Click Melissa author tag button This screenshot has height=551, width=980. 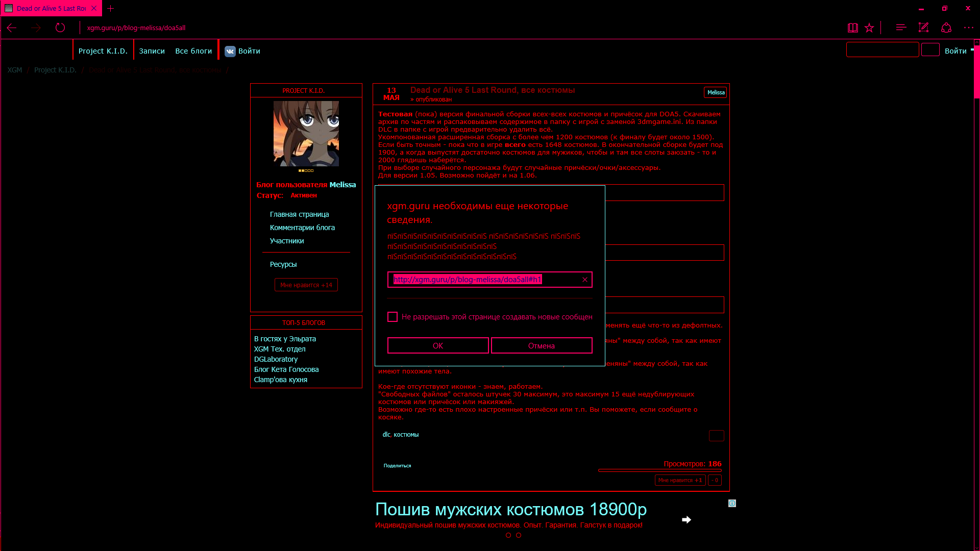tap(716, 92)
